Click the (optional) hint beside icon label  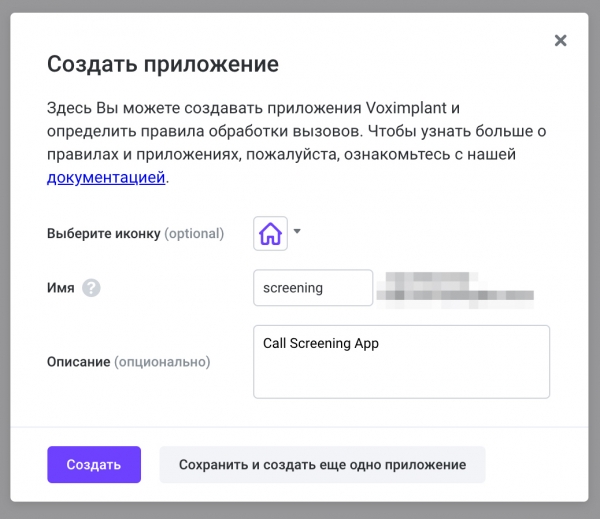194,234
